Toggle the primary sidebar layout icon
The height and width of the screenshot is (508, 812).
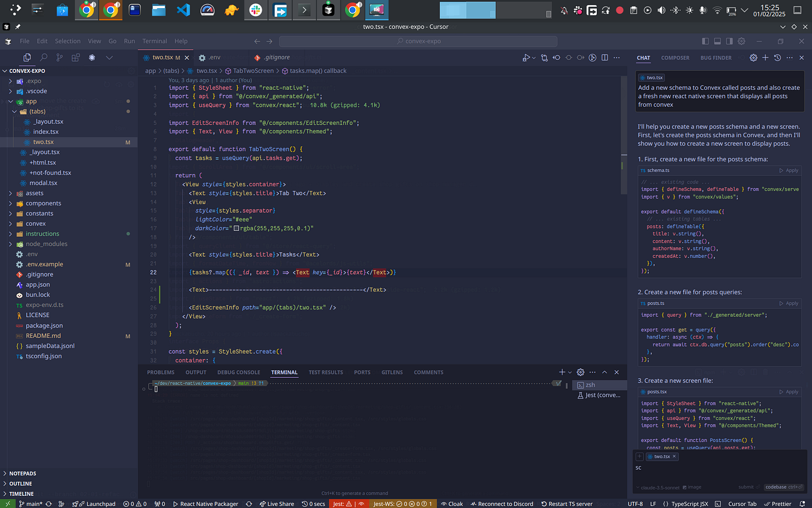[705, 41]
